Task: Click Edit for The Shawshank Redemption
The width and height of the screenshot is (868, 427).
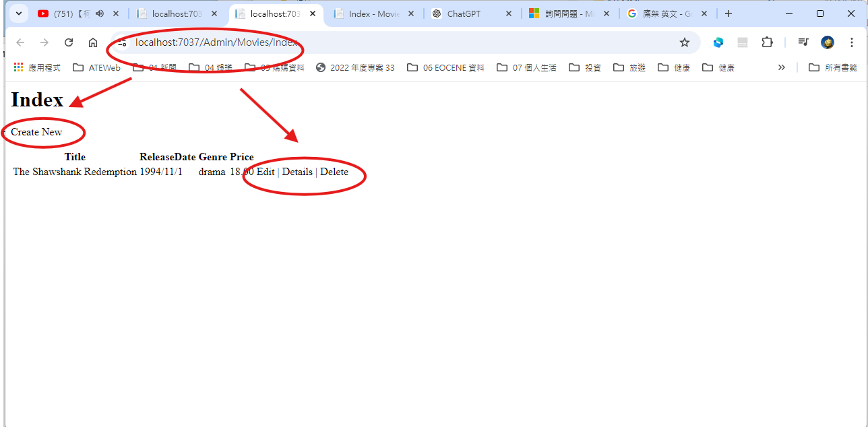Action: click(x=266, y=172)
